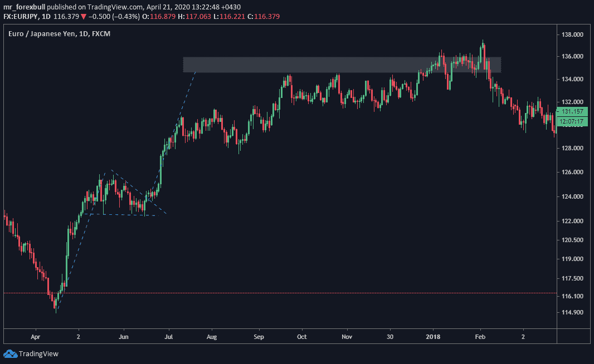Click the 2018 label on time axis
The width and height of the screenshot is (594, 364).
pos(433,337)
